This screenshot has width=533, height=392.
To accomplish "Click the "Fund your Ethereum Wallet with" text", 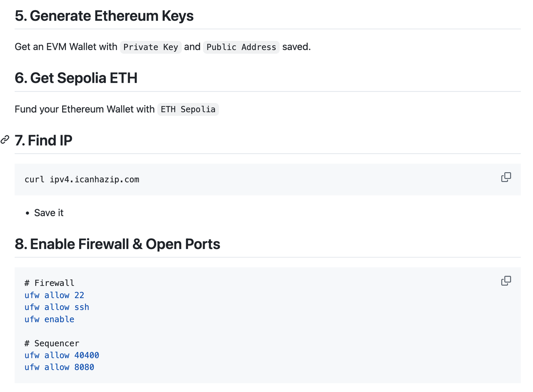I will tap(84, 109).
